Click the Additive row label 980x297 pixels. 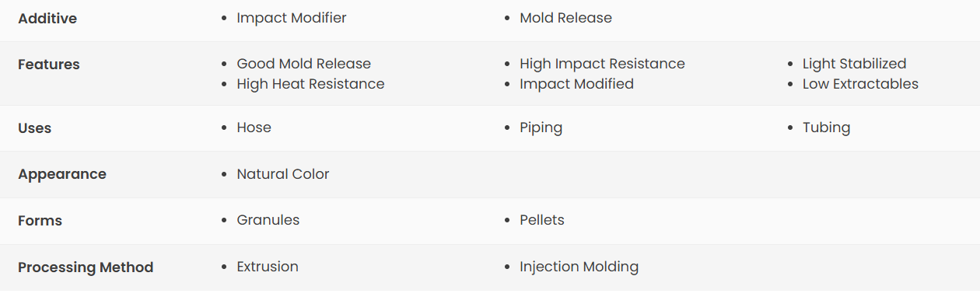pyautogui.click(x=47, y=19)
